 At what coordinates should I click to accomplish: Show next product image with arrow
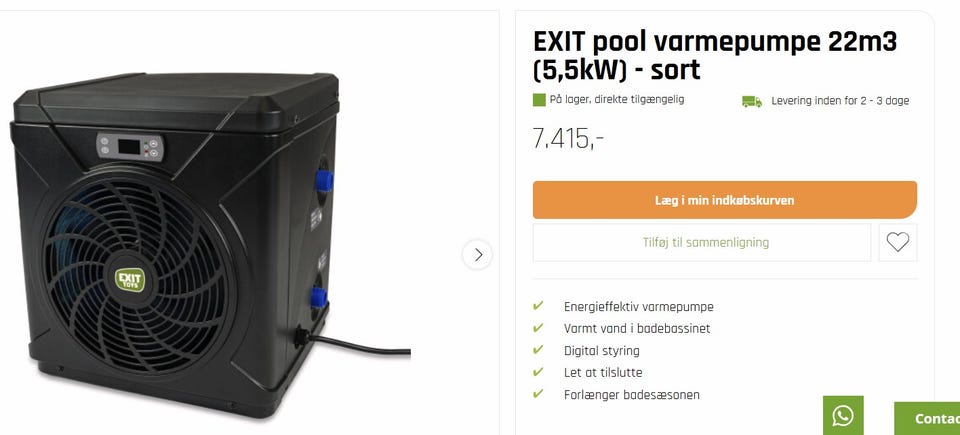click(x=478, y=254)
